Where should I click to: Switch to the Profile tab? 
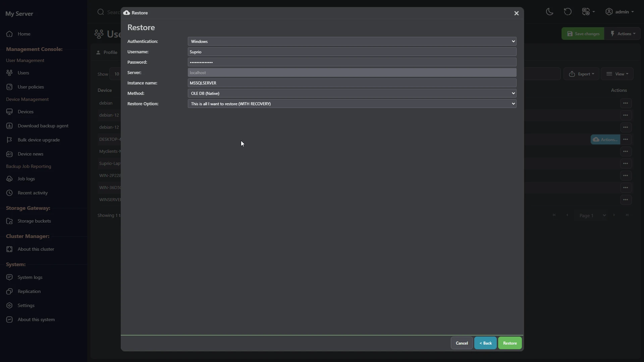[x=107, y=52]
